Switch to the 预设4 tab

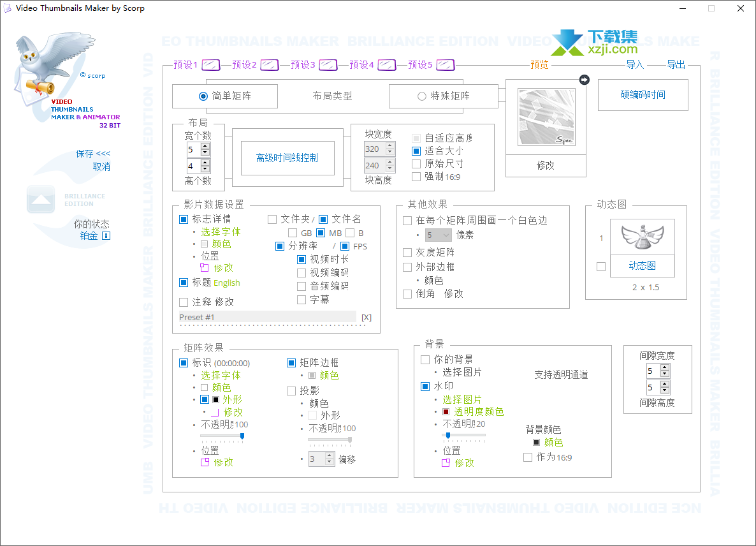(361, 64)
